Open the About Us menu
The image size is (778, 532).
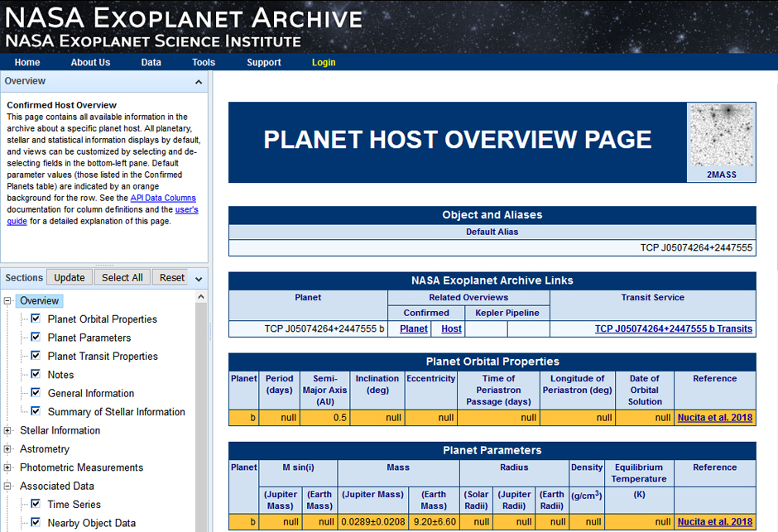point(90,63)
